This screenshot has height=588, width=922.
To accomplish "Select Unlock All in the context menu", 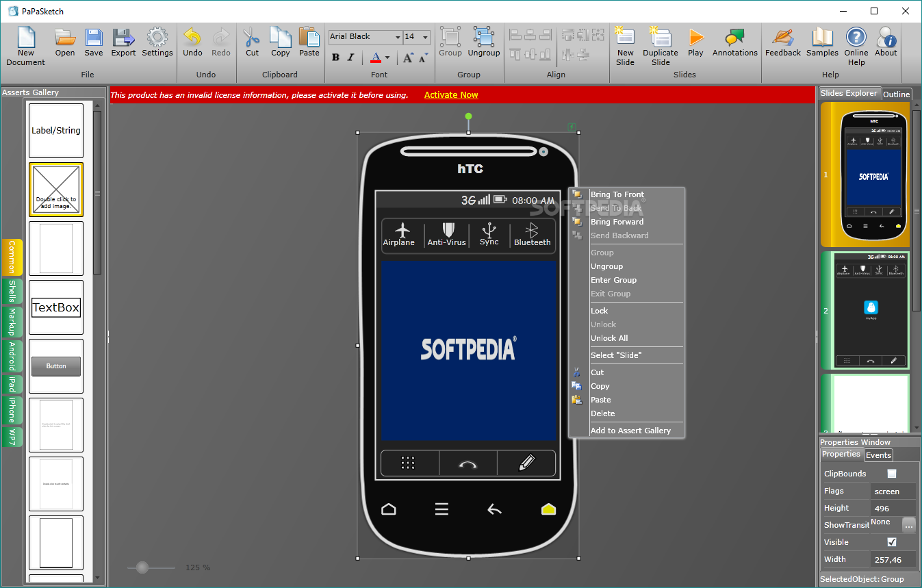I will pyautogui.click(x=609, y=338).
